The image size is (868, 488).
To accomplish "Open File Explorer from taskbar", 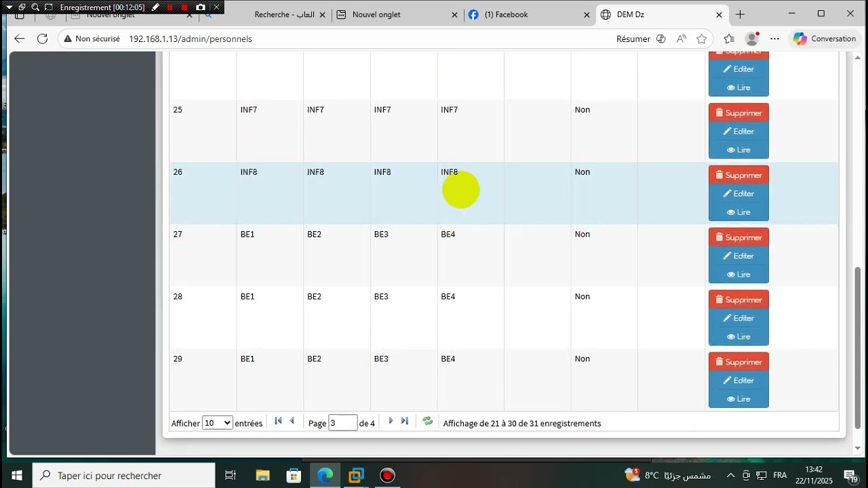I will (262, 475).
